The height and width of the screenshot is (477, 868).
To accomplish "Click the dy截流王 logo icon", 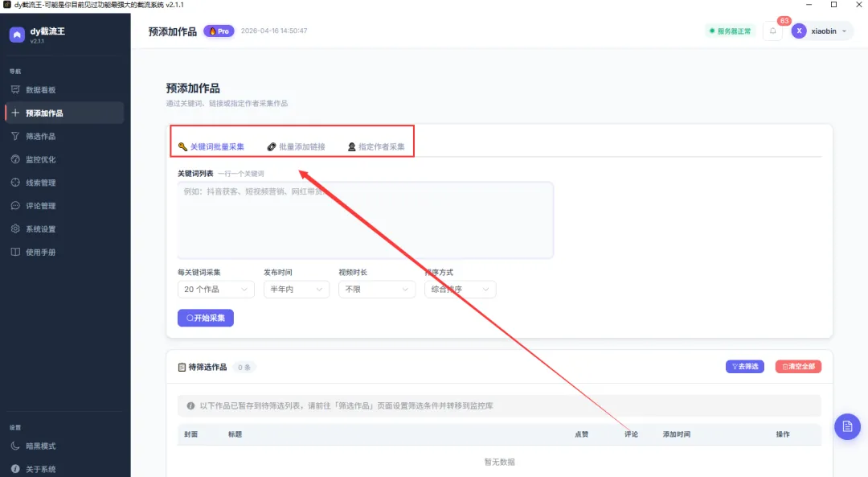I will pos(17,35).
